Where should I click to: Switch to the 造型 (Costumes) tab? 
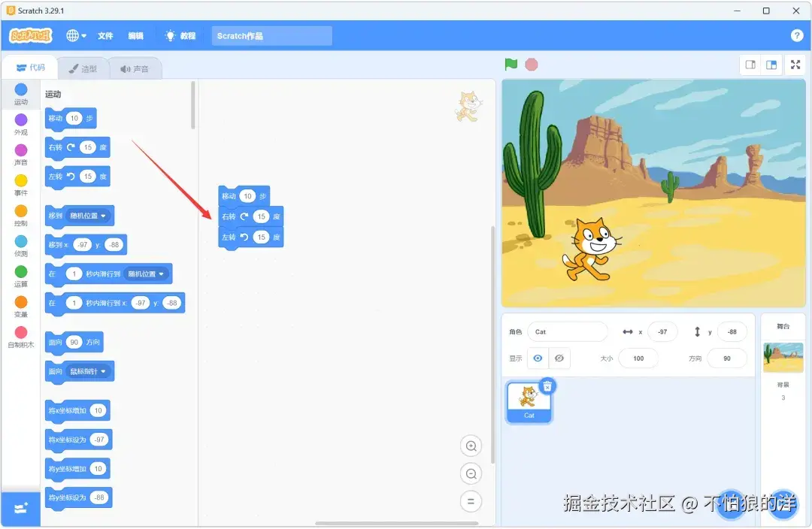click(83, 68)
